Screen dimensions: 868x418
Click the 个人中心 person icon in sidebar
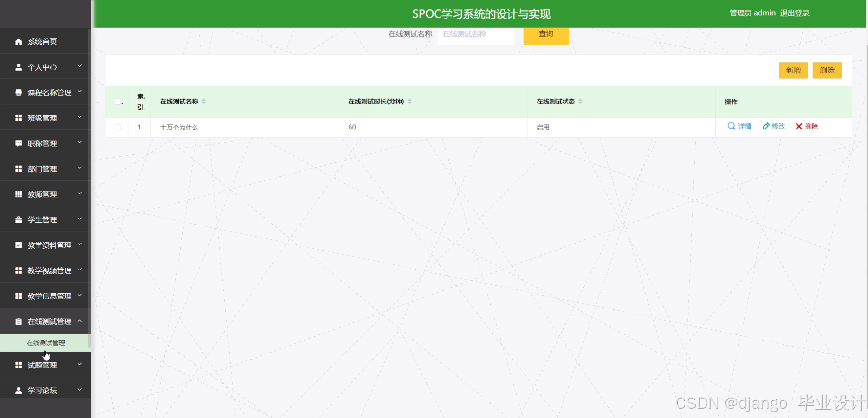tap(18, 66)
